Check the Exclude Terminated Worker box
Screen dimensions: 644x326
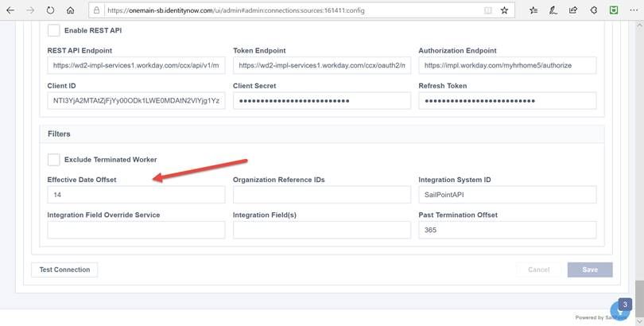(x=54, y=159)
